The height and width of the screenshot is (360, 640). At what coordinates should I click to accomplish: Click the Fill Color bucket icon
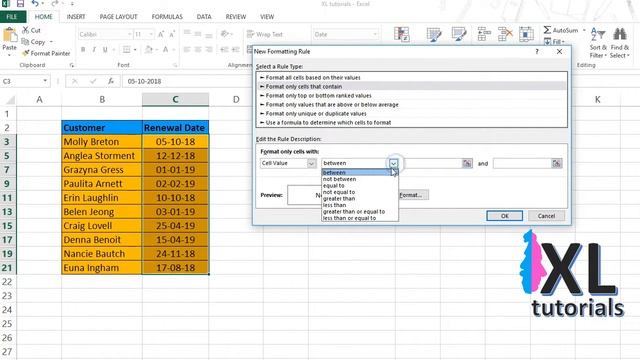click(149, 50)
